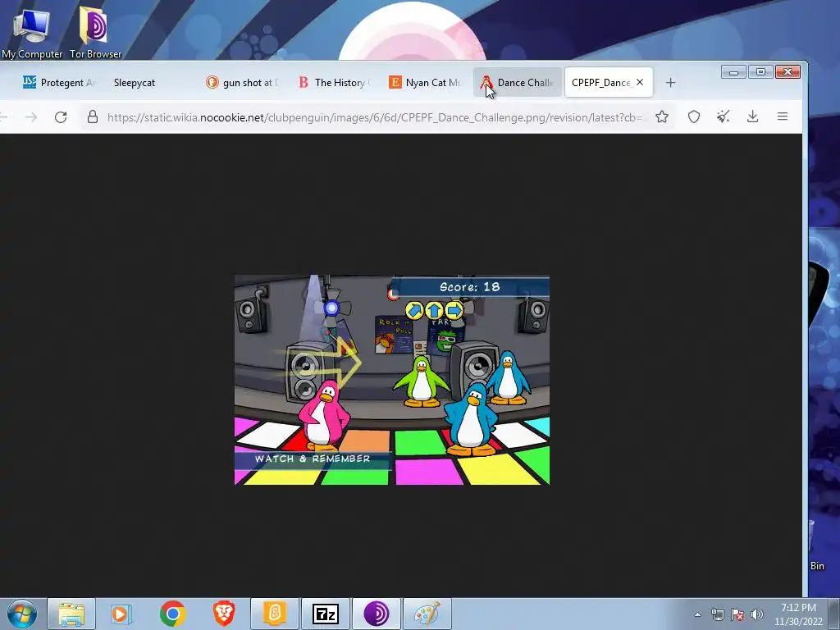Click the New Identity broom icon

(x=724, y=116)
